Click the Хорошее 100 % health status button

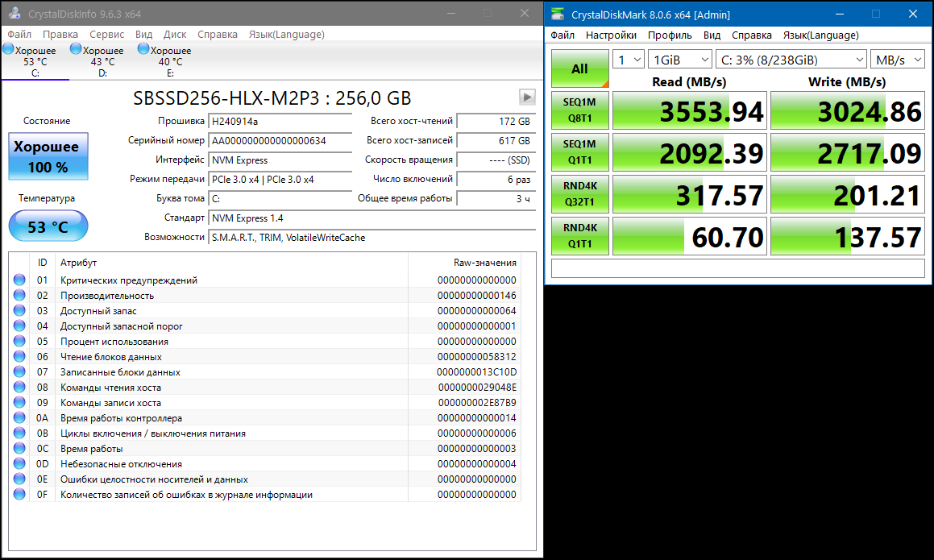(x=48, y=156)
